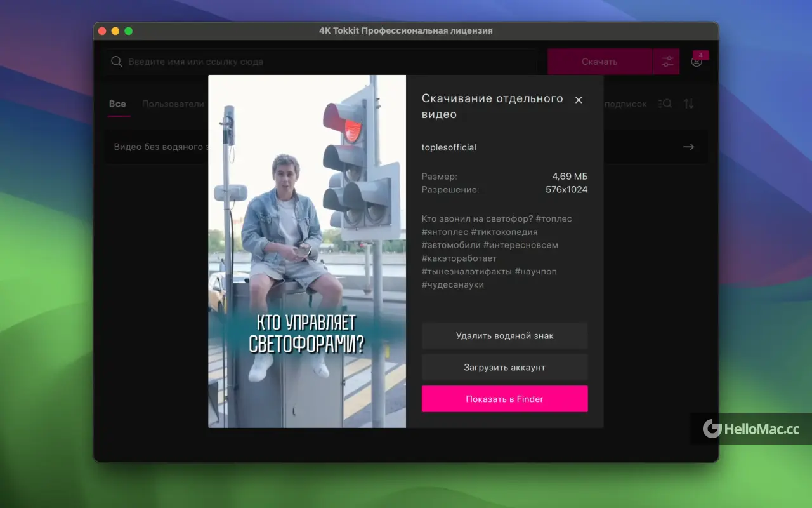
Task: Open the list search filter icon
Action: (x=665, y=104)
